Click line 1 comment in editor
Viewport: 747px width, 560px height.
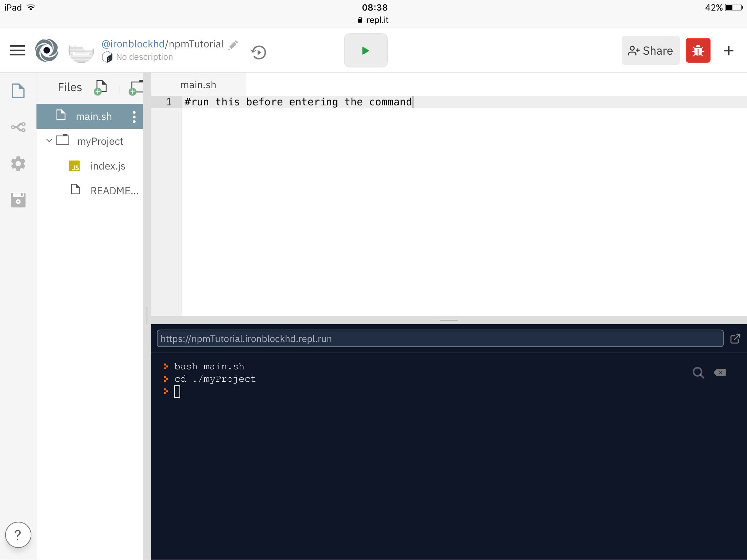(x=298, y=102)
